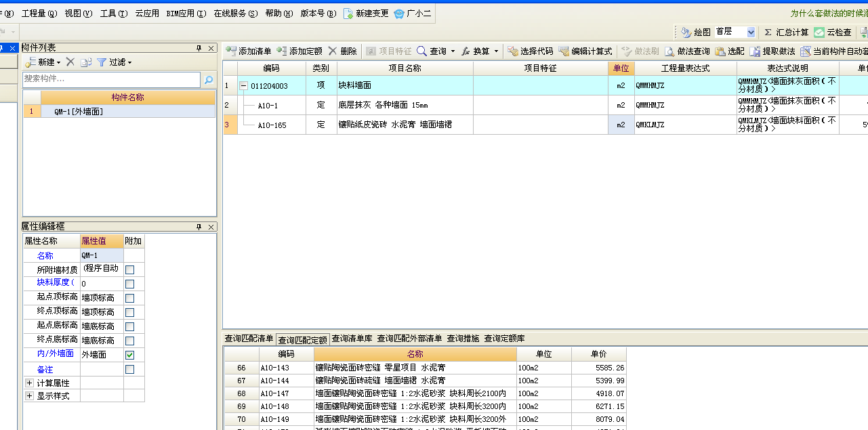Screen dimensions: 868x430
Task: Click the 绘图 drawing mode button
Action: 696,32
